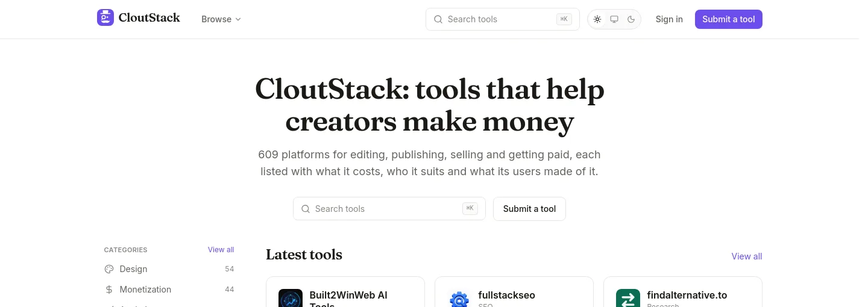The width and height of the screenshot is (868, 307).
Task: Select the Design category
Action: point(169,269)
